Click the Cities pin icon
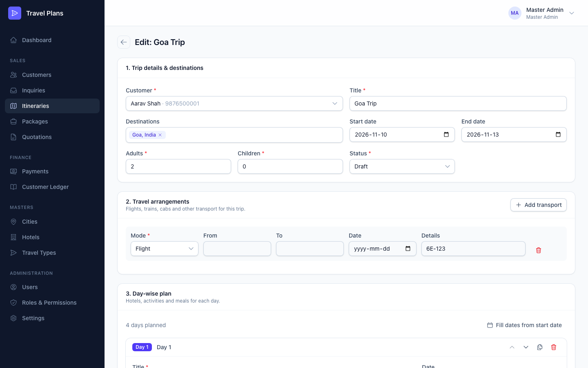Screen dimensions: 588x368 [x=13, y=222]
